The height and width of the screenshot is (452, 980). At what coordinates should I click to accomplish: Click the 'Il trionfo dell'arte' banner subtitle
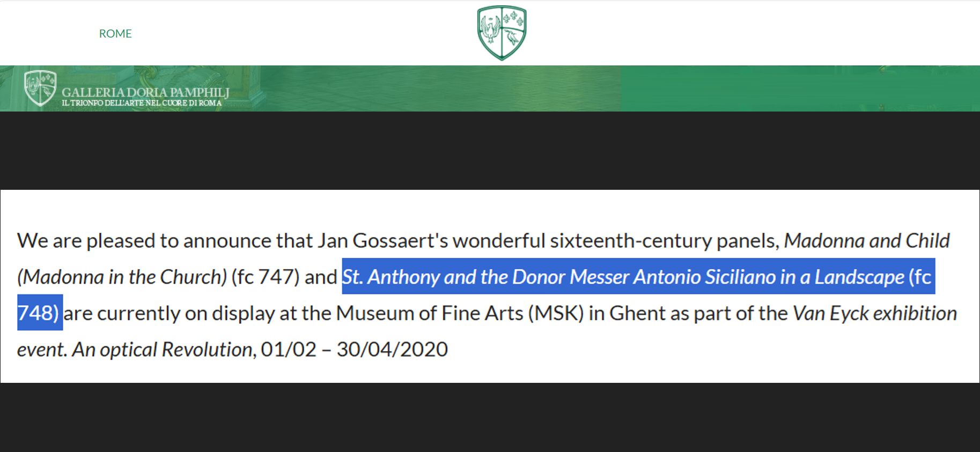tap(142, 103)
